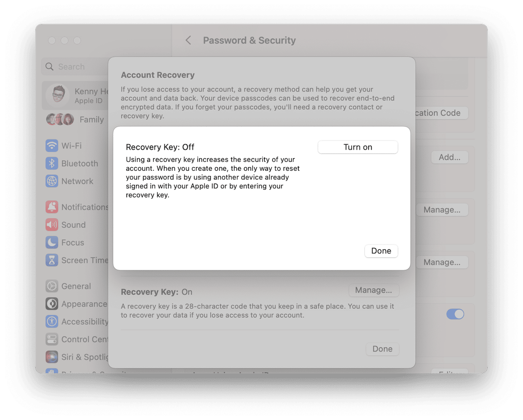Turn on the Recovery Key
The width and height of the screenshot is (523, 420).
(x=358, y=147)
